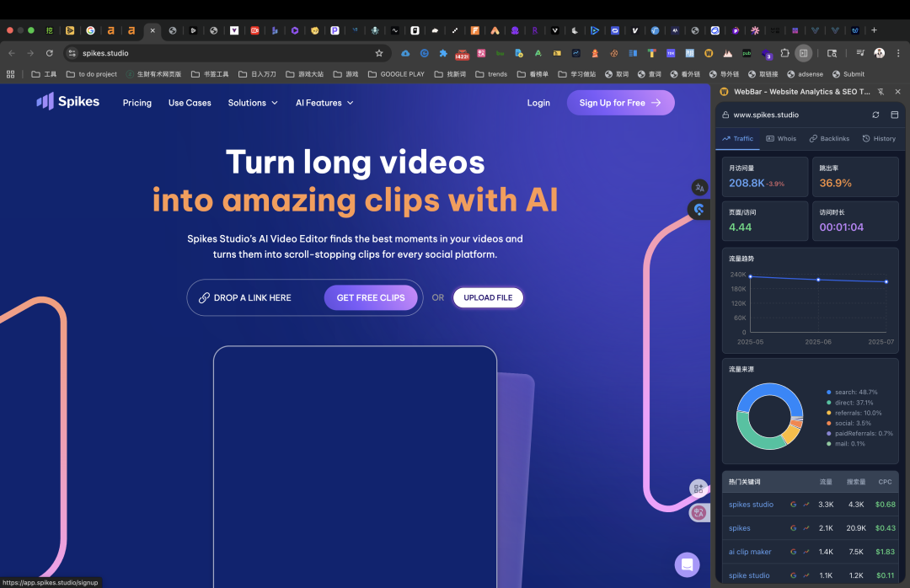This screenshot has height=588, width=910.
Task: Open the Pricing page
Action: pos(137,103)
